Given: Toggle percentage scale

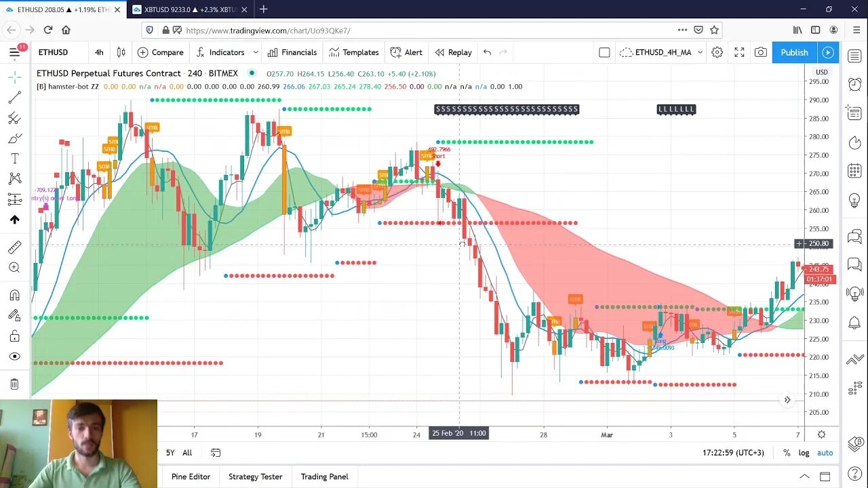Looking at the screenshot, I should click(x=787, y=453).
